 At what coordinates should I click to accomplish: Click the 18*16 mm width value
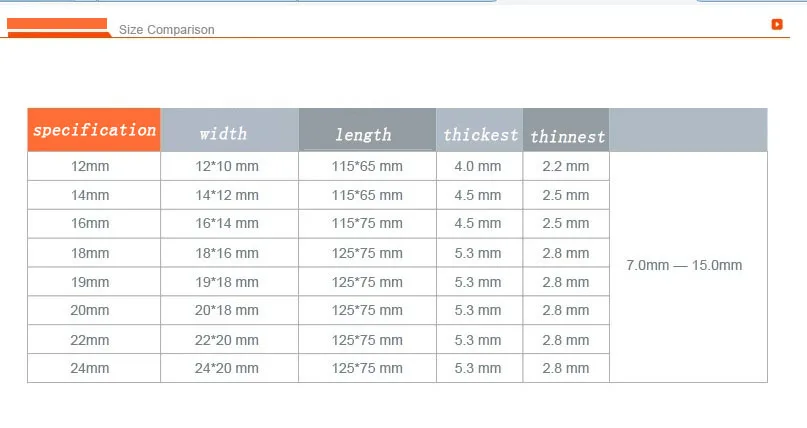tap(227, 253)
